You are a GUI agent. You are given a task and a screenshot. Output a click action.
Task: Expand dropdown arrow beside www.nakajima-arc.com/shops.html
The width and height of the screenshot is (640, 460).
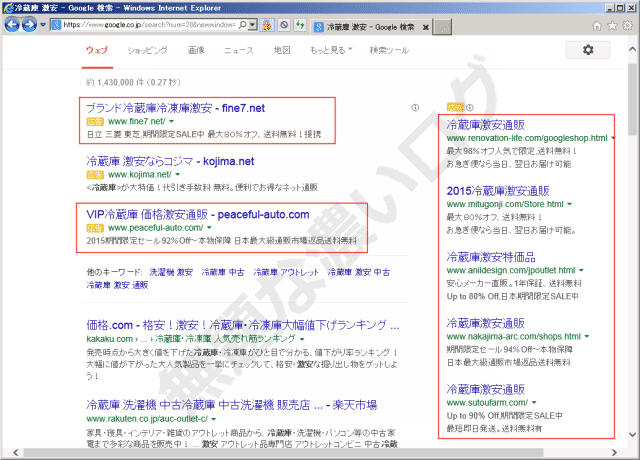pyautogui.click(x=587, y=336)
